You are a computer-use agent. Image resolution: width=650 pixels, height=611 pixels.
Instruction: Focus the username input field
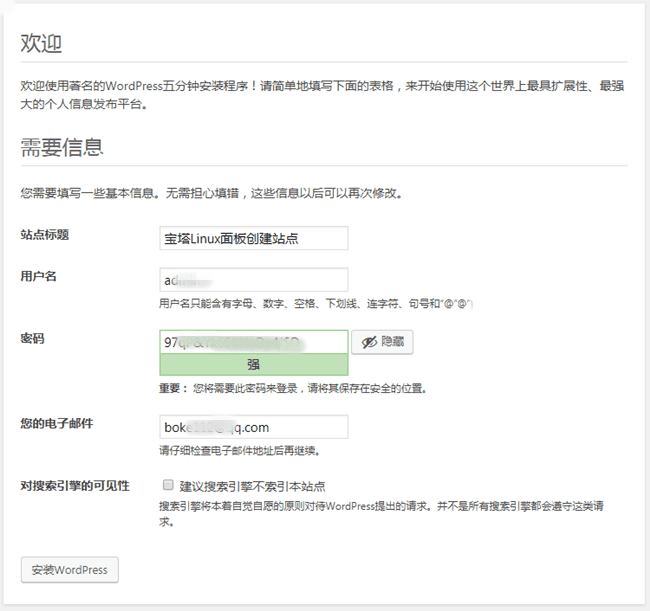point(254,280)
